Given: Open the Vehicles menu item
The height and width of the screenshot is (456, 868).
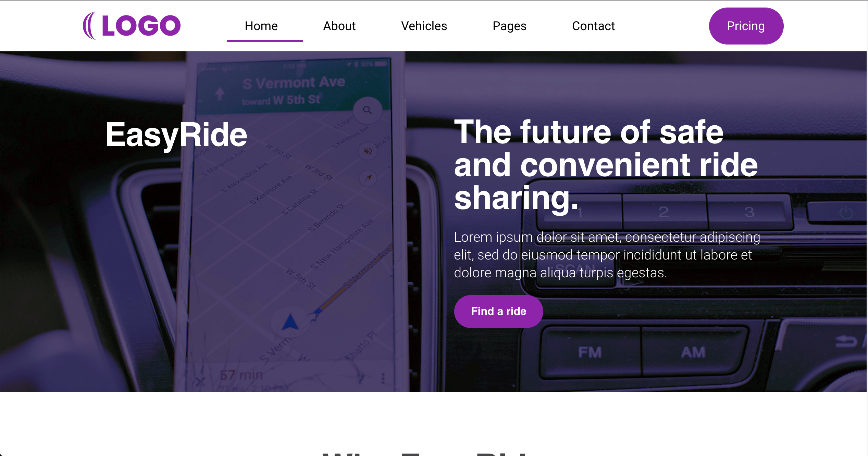Looking at the screenshot, I should click(x=424, y=26).
